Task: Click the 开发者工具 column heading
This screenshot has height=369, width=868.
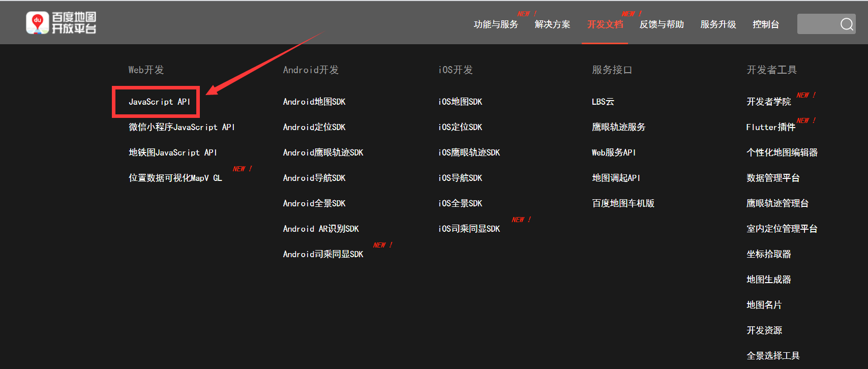Action: 772,70
